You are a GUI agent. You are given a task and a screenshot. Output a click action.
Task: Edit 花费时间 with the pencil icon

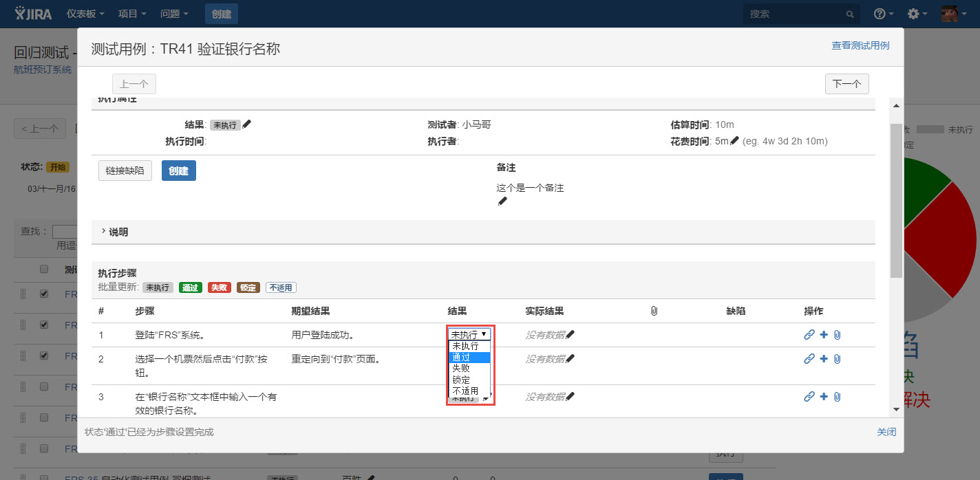coord(734,141)
